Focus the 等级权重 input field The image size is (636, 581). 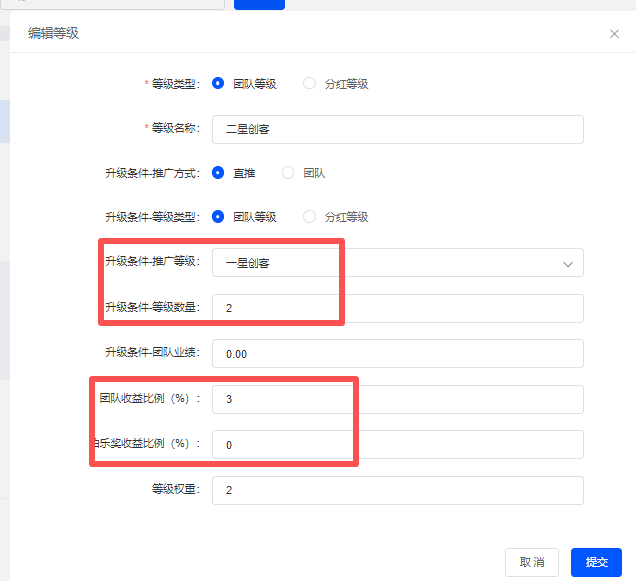(x=397, y=490)
